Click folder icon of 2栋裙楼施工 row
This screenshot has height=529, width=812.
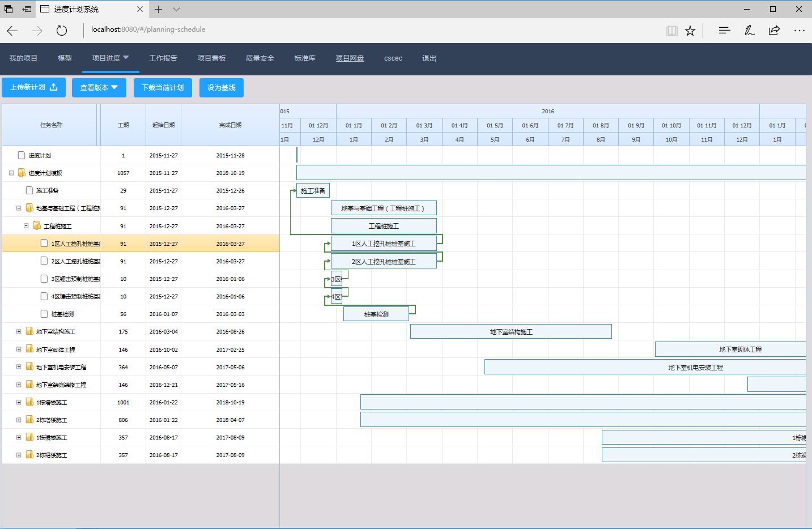(x=29, y=455)
